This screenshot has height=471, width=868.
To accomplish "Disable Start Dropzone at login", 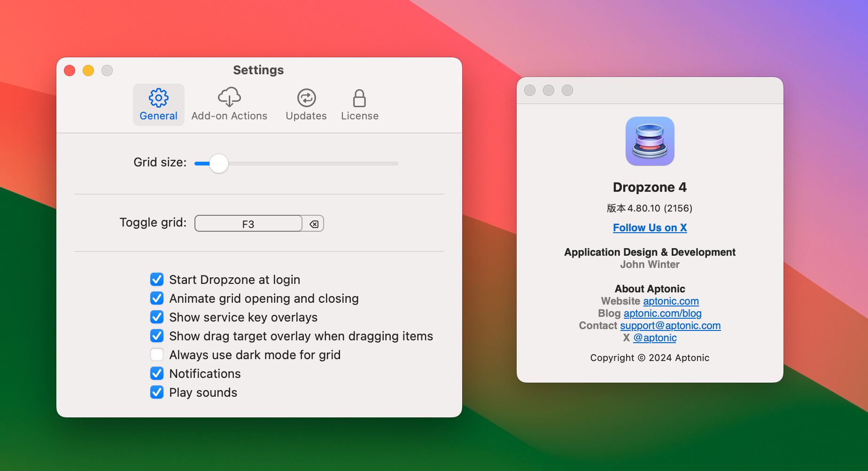I will 157,279.
